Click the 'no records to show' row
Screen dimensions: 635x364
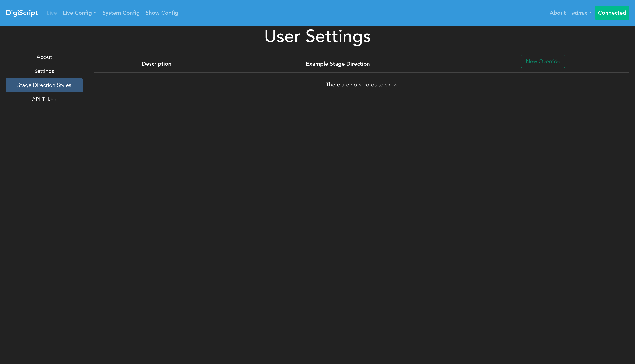point(361,85)
